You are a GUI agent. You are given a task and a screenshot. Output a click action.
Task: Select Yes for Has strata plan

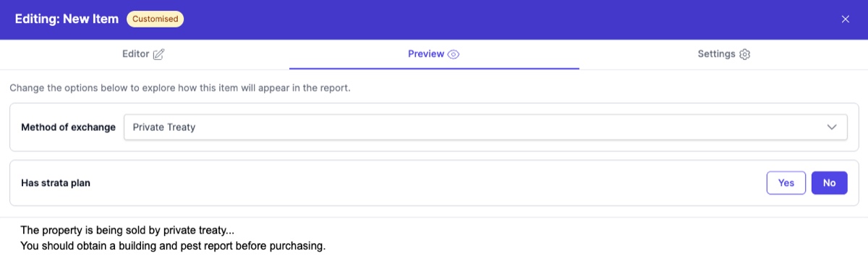pyautogui.click(x=786, y=183)
